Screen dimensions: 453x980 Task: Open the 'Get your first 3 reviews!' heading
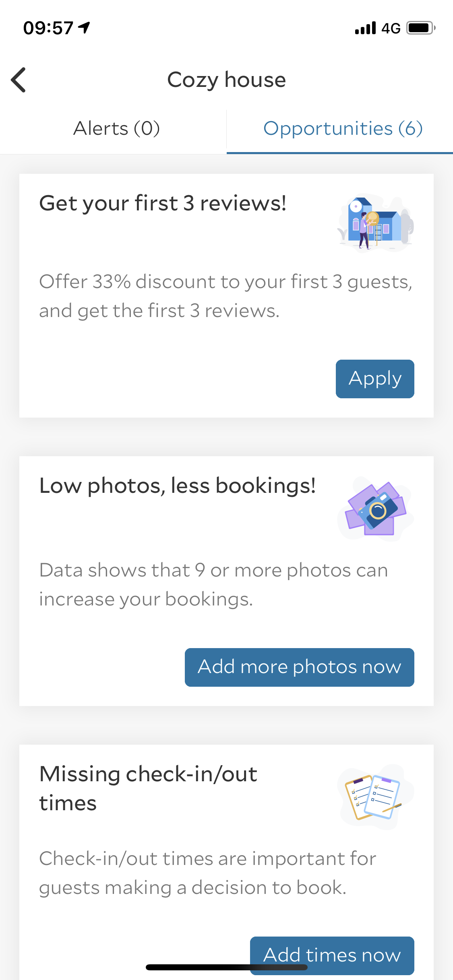coord(163,203)
